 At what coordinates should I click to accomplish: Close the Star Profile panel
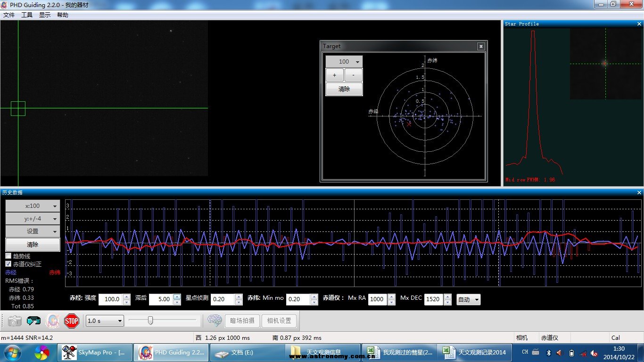(639, 24)
